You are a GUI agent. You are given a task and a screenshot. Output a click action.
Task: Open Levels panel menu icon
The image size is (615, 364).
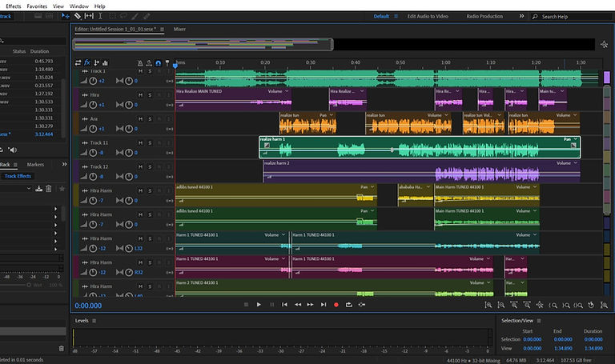coord(94,321)
